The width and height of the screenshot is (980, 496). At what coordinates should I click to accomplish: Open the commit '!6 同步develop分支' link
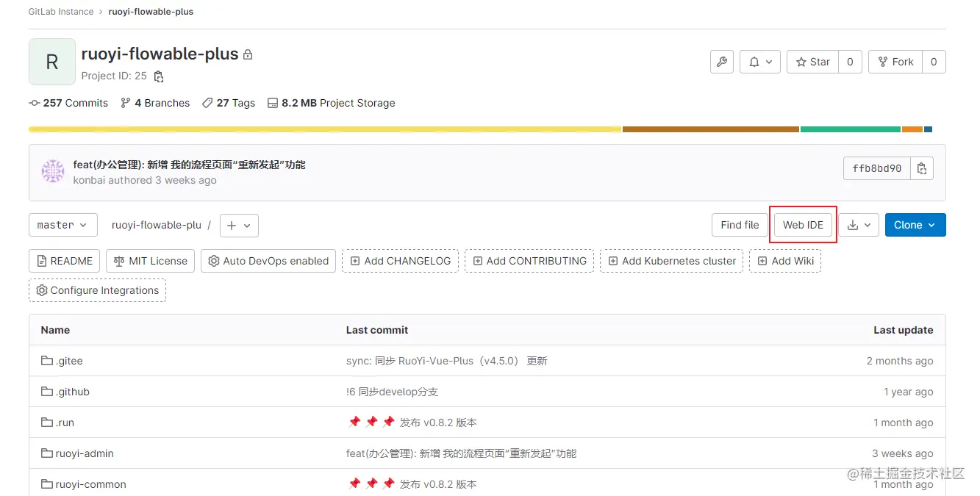click(x=392, y=392)
